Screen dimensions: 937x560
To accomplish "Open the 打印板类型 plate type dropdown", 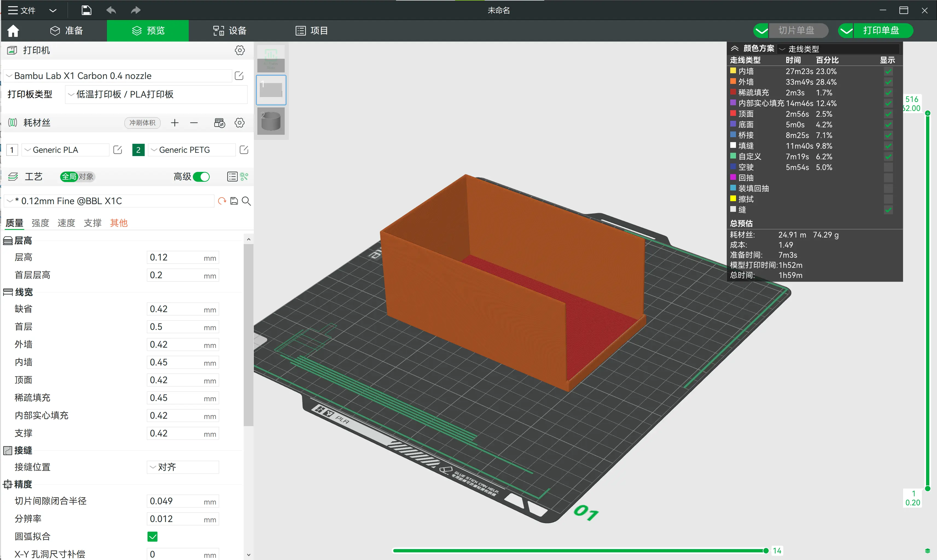I will click(156, 94).
